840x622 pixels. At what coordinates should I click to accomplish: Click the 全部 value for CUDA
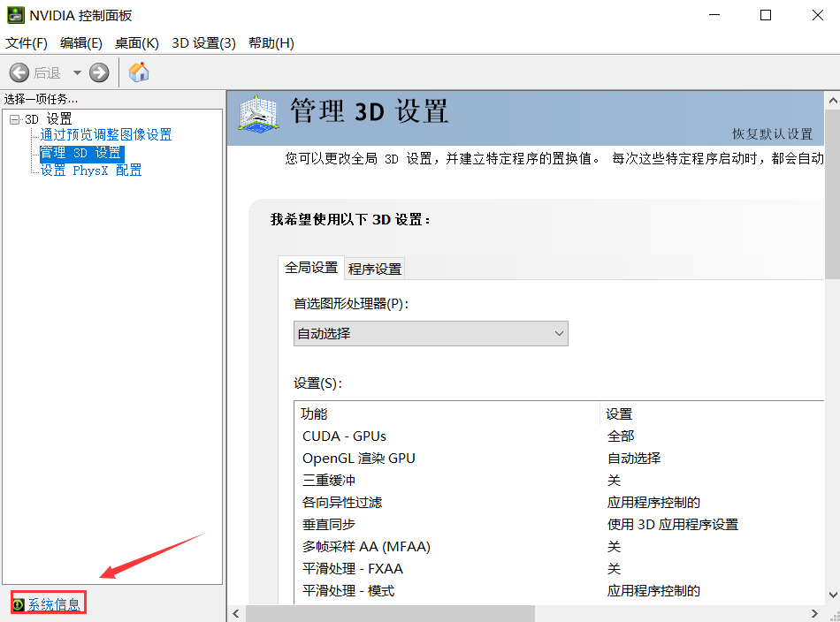click(621, 436)
